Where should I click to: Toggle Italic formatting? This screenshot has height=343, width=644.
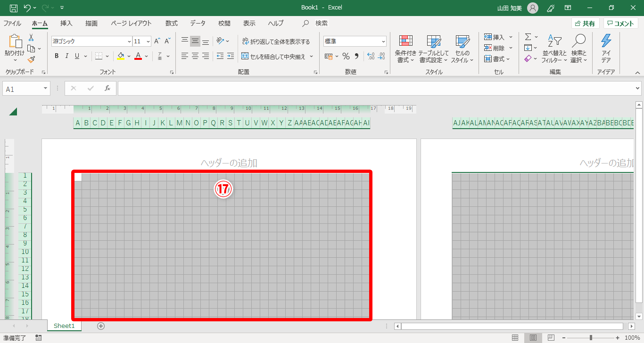[66, 56]
